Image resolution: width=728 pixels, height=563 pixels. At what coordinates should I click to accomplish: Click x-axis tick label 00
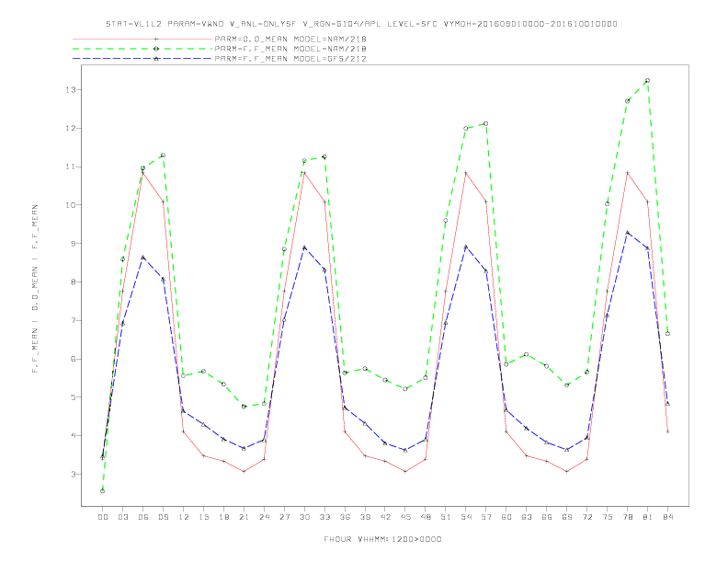pos(103,517)
